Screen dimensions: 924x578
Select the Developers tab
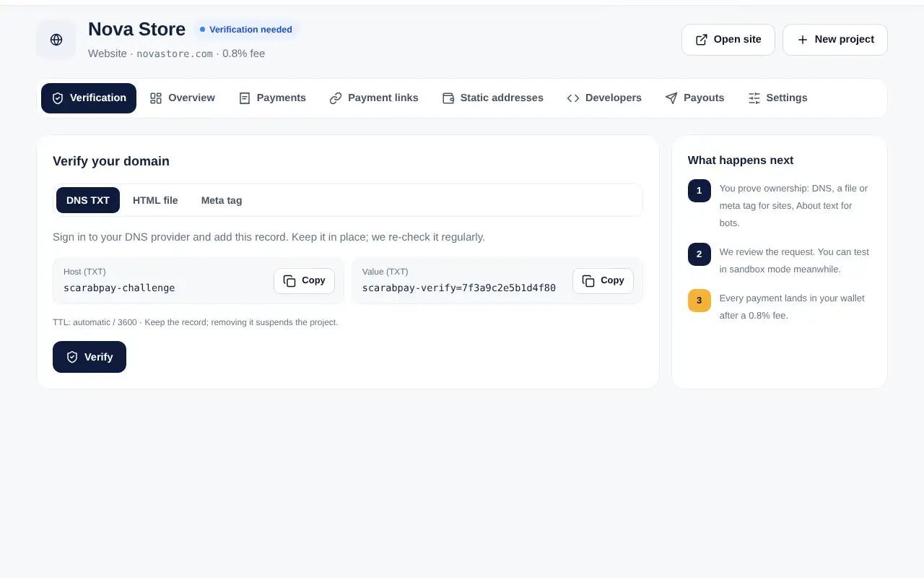604,98
